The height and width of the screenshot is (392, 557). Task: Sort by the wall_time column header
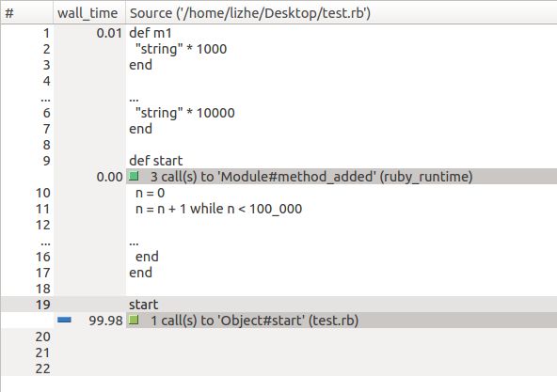(x=88, y=13)
